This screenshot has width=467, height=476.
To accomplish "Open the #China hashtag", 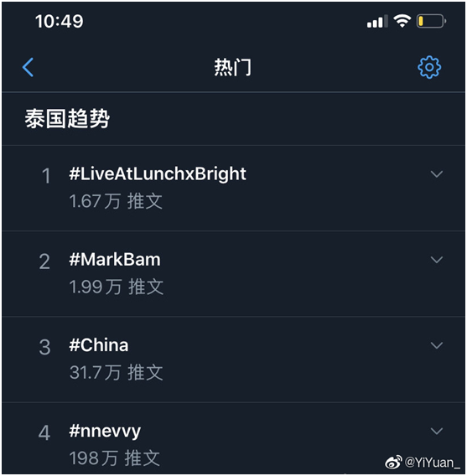I will (x=99, y=345).
